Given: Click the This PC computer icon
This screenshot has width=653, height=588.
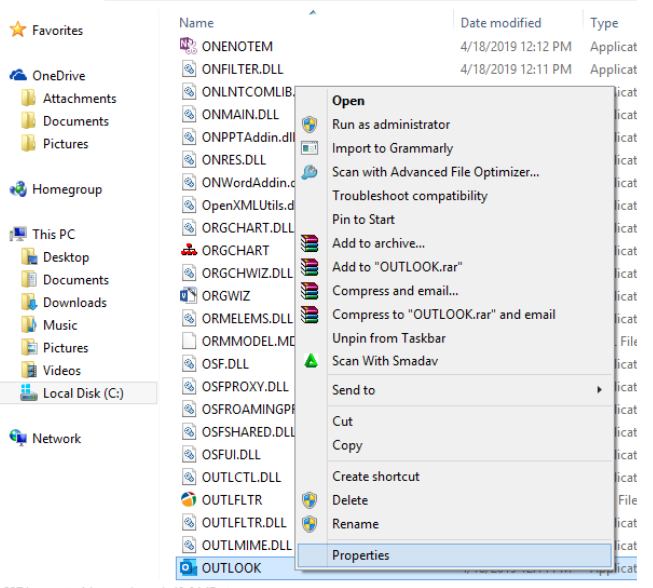Looking at the screenshot, I should (18, 234).
